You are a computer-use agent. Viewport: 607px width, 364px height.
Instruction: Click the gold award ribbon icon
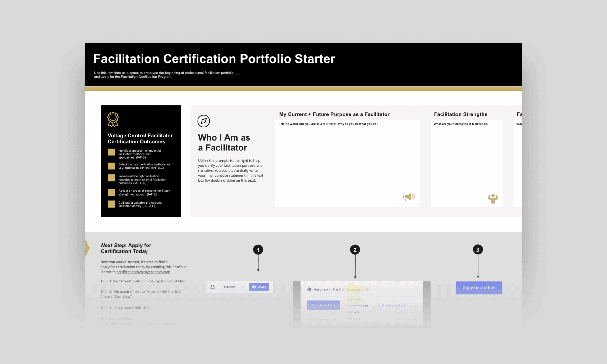point(113,119)
